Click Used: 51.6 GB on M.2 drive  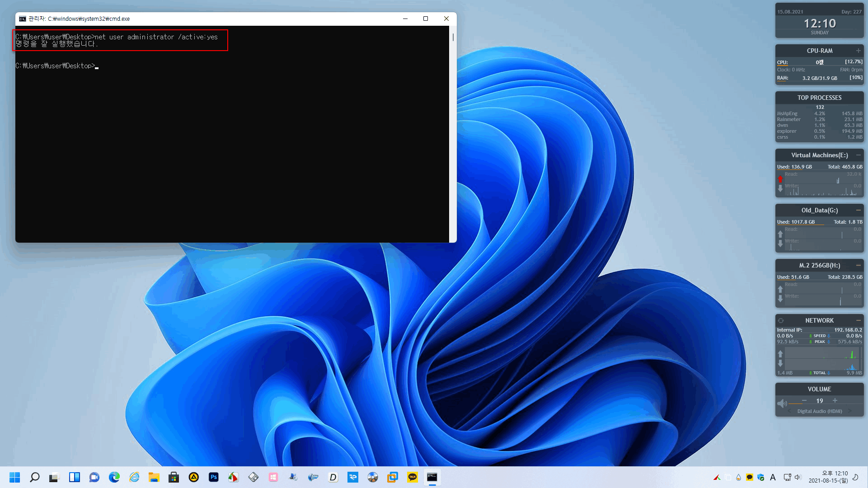[x=793, y=277]
